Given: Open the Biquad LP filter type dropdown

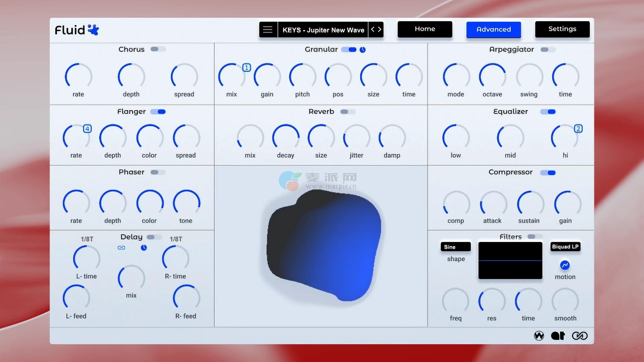Looking at the screenshot, I should (565, 247).
